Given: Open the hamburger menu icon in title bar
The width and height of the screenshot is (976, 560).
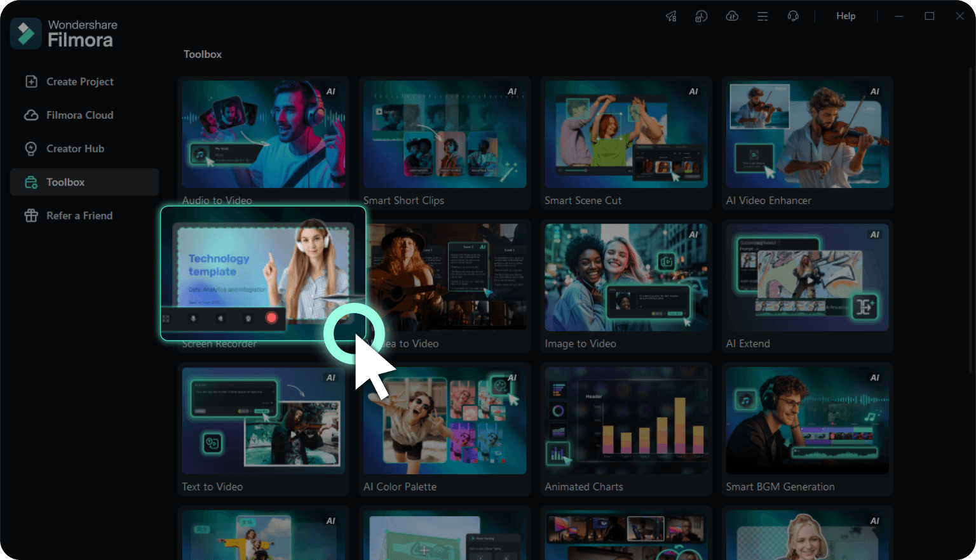Looking at the screenshot, I should pos(762,17).
